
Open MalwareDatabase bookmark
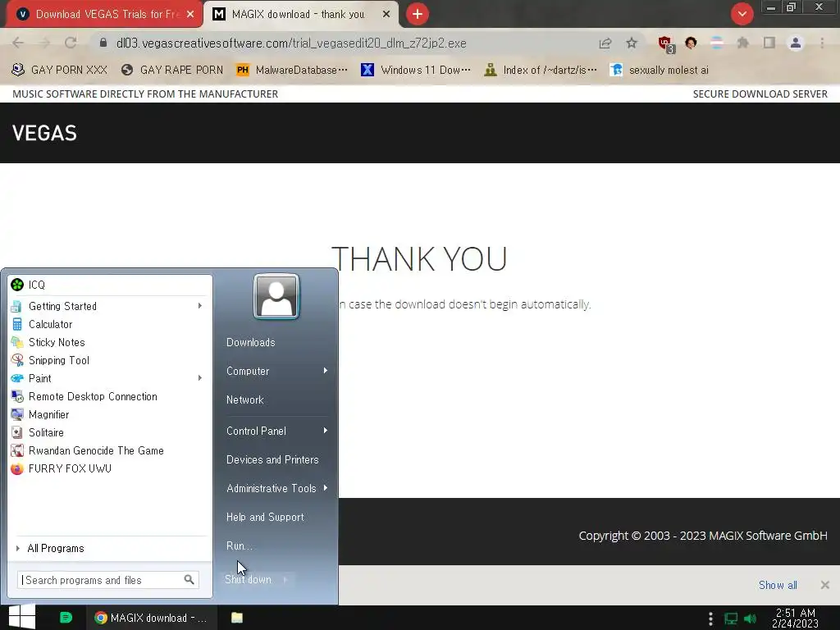coord(292,71)
